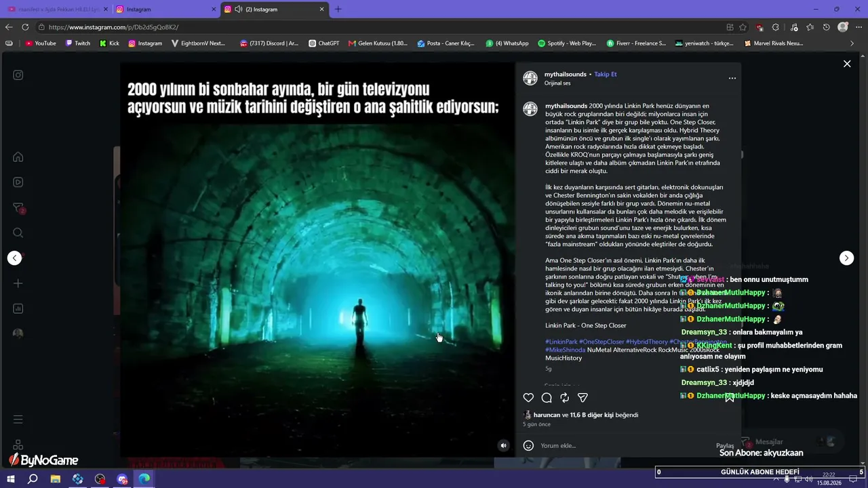Open Windows Start menu
This screenshot has width=868, height=488.
point(11,479)
